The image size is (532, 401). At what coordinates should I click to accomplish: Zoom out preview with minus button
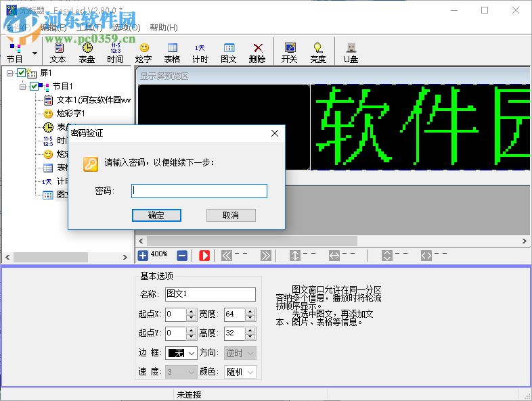(x=182, y=256)
